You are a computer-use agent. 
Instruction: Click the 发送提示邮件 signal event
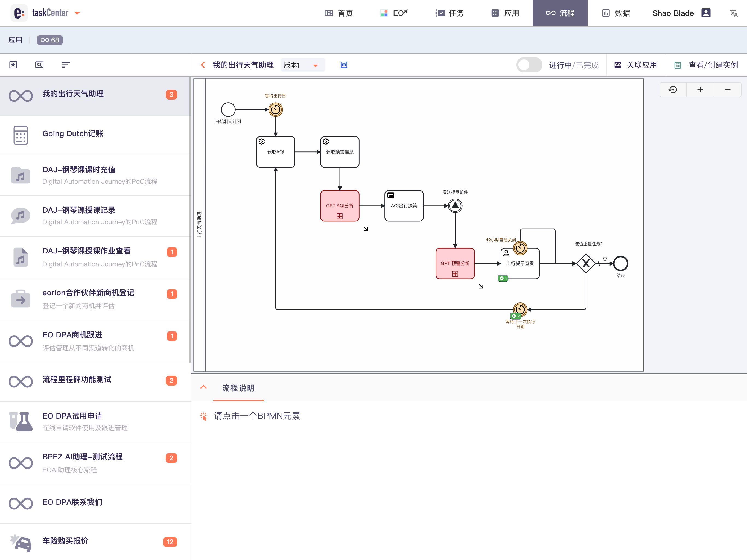pos(455,205)
